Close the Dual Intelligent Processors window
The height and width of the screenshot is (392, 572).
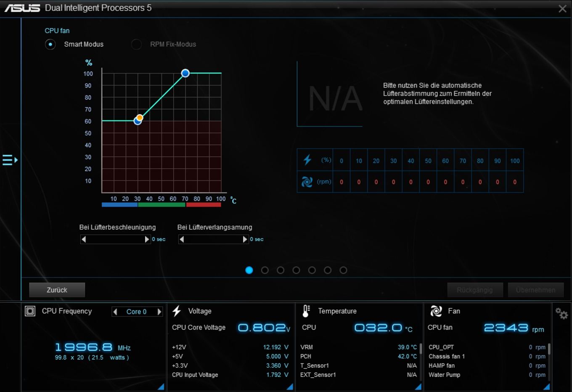pos(562,8)
